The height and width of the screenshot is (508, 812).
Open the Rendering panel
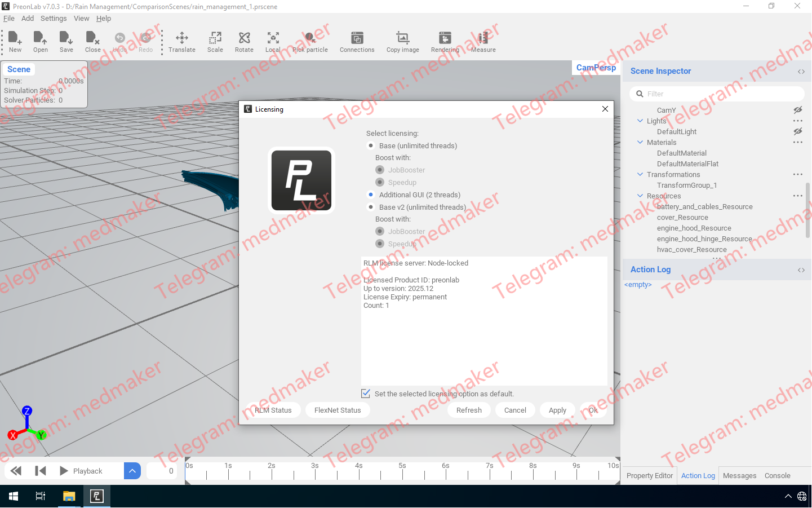pos(445,41)
